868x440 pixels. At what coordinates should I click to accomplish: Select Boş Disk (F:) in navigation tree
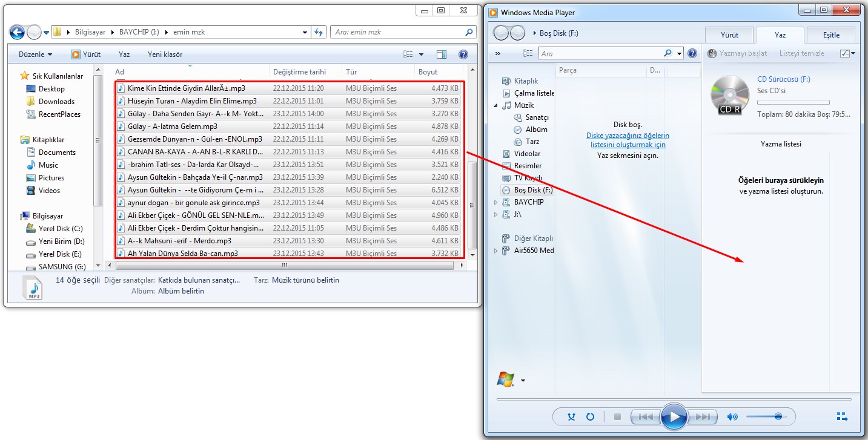tap(529, 190)
